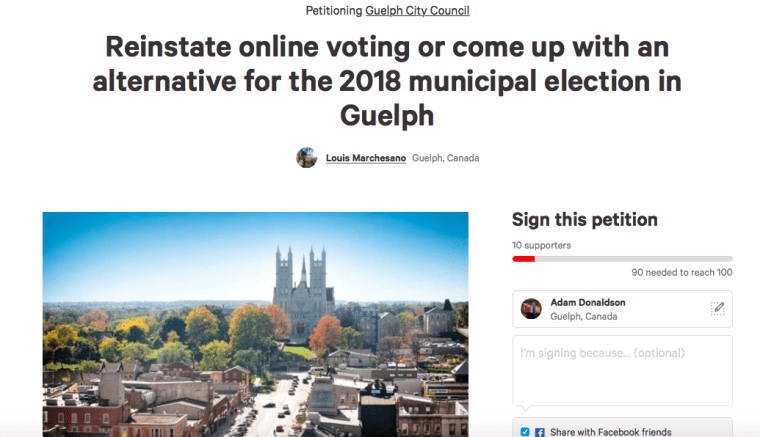Click the edit pencil icon beside Adam Donaldson

click(717, 309)
